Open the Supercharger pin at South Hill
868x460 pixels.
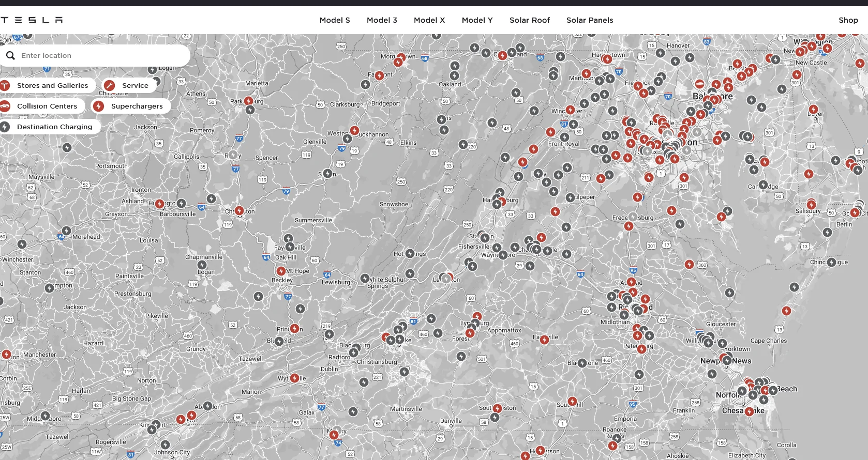572,401
